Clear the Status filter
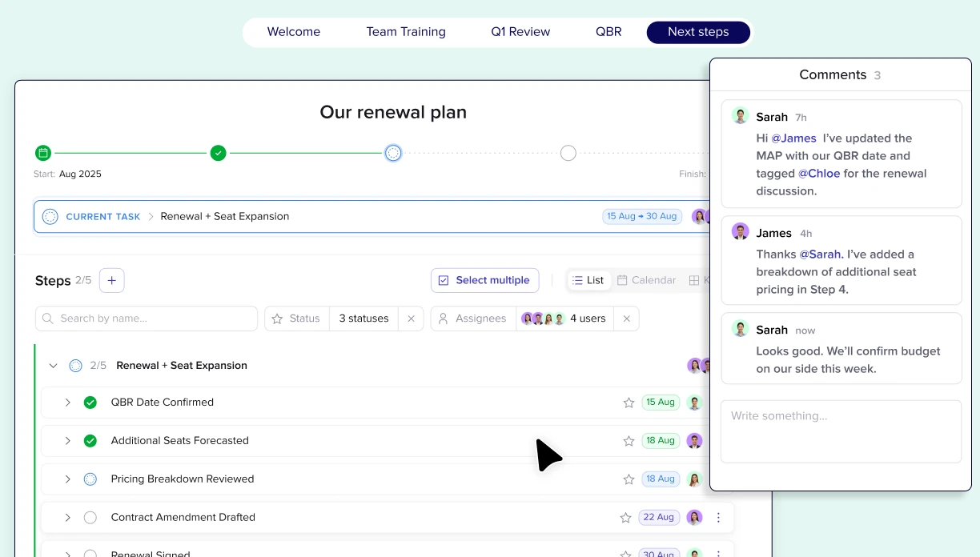The image size is (980, 557). click(x=411, y=319)
